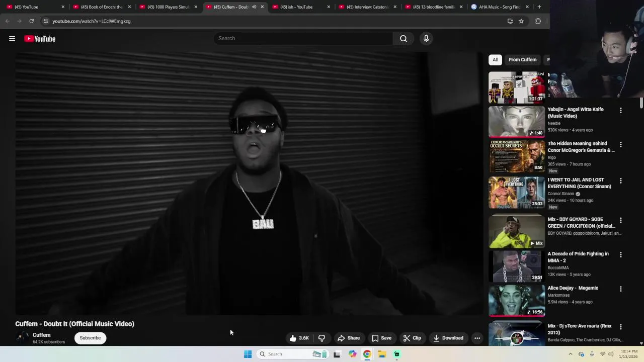Switch to the AHA Music Song Finder tab

pos(499,7)
